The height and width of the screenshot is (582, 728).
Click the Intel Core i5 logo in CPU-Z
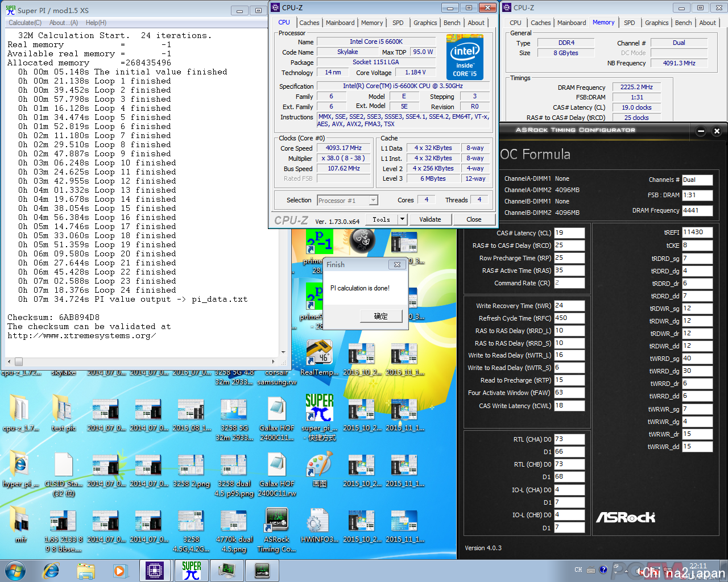[465, 58]
